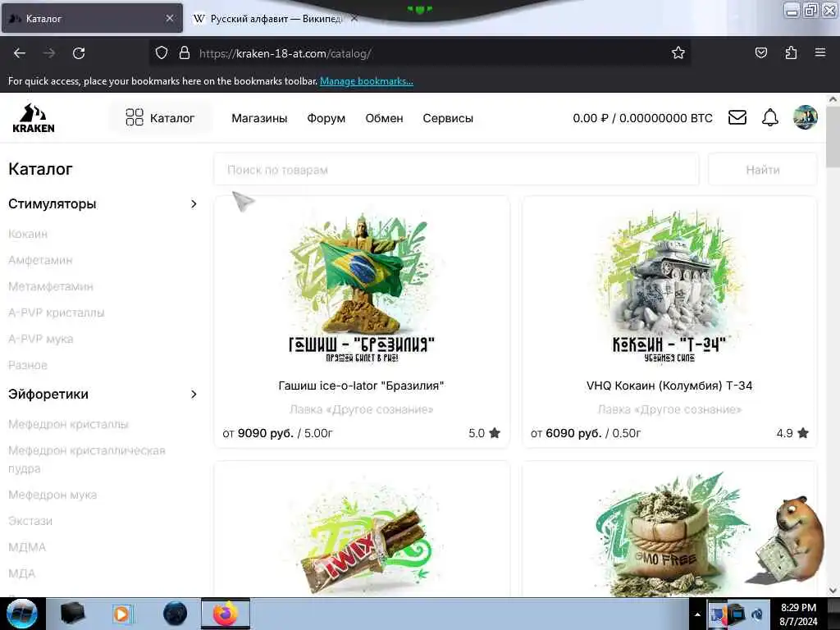Click the scrollbar down arrow
The height and width of the screenshot is (630, 840).
(x=833, y=591)
